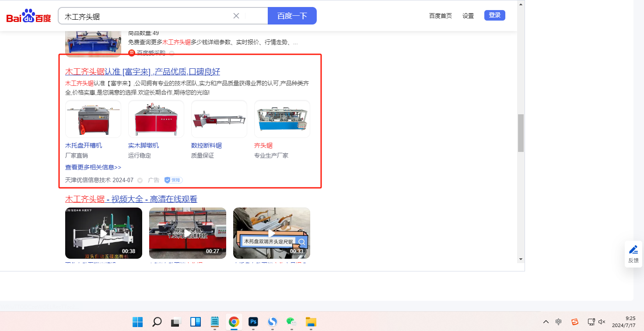This screenshot has height=331, width=644.
Task: Click the red 齐头锯 product link
Action: [263, 145]
